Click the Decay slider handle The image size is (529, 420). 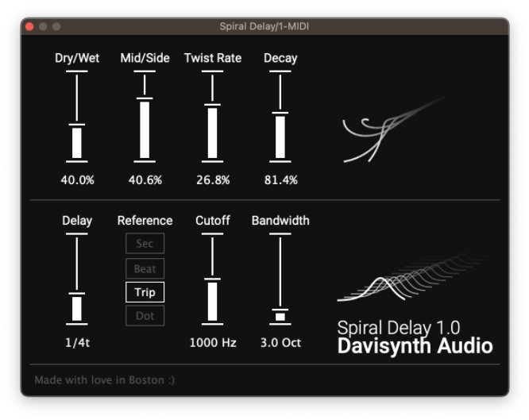click(x=280, y=114)
